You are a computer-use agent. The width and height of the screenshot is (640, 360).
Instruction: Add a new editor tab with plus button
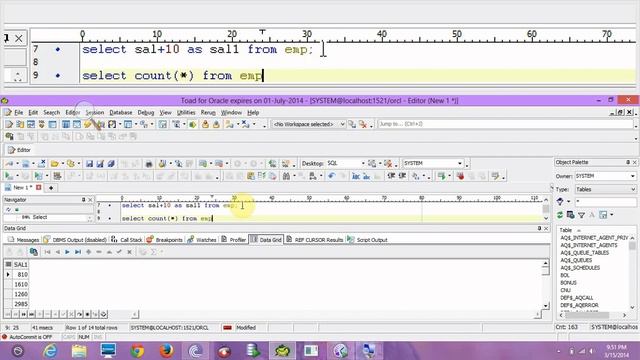pyautogui.click(x=51, y=188)
